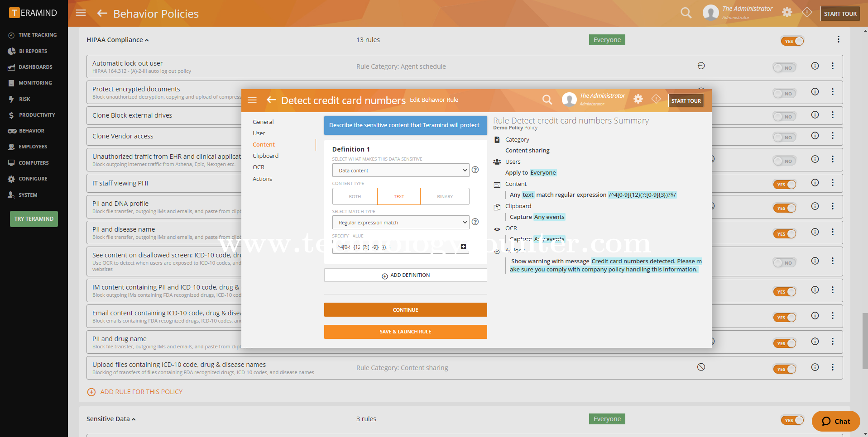
Task: Open three-dot menu on PII and DNA profile row
Action: [832, 206]
